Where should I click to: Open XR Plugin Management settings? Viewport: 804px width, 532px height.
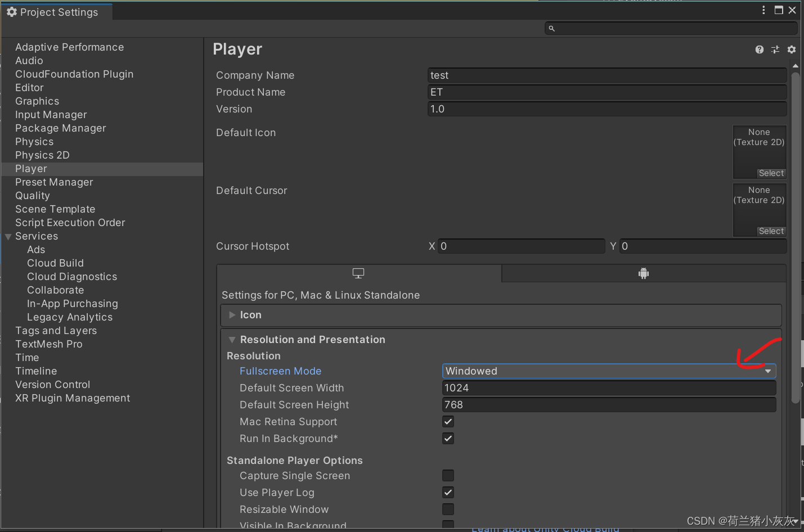(73, 398)
